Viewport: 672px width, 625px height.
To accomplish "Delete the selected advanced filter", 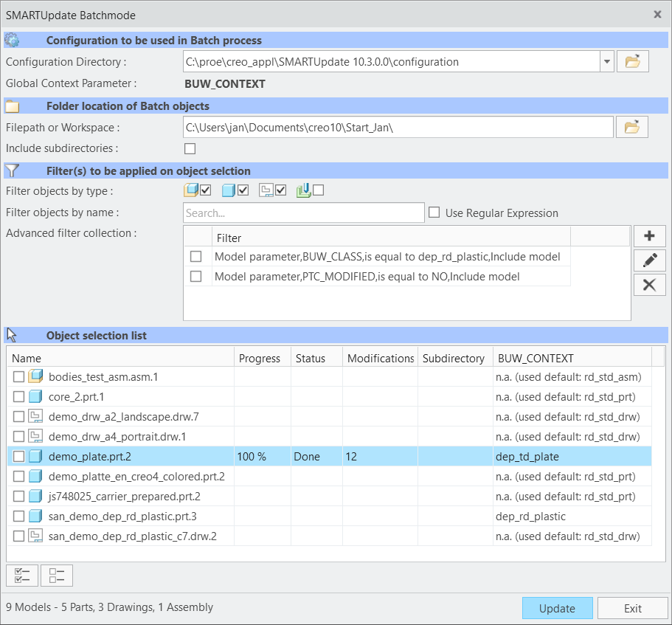I will (x=649, y=284).
